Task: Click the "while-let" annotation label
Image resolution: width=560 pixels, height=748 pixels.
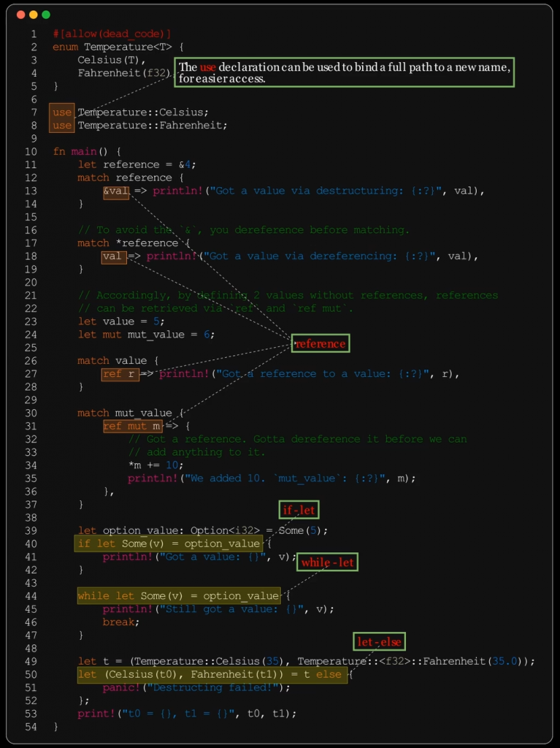Action: [327, 562]
